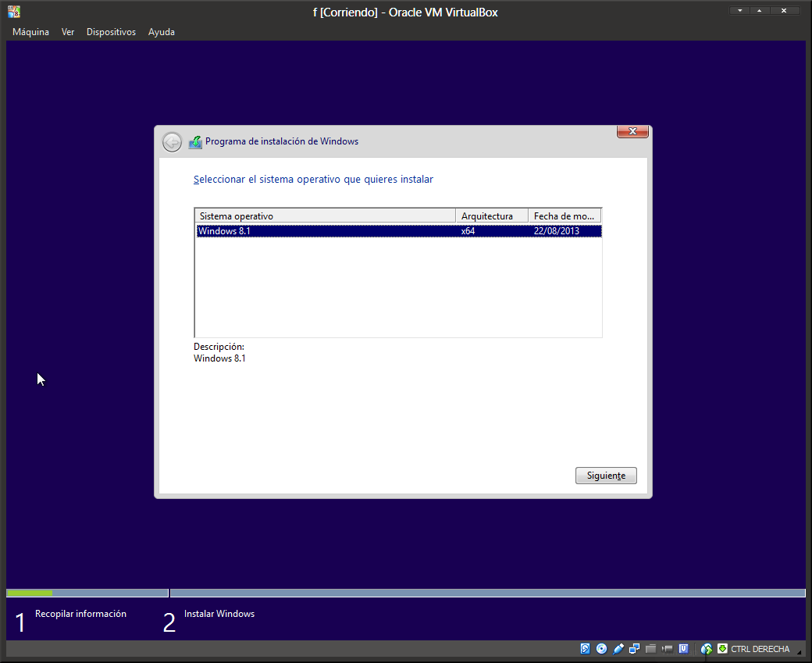Click the back arrow in Windows setup
This screenshot has width=812, height=663.
coord(172,141)
